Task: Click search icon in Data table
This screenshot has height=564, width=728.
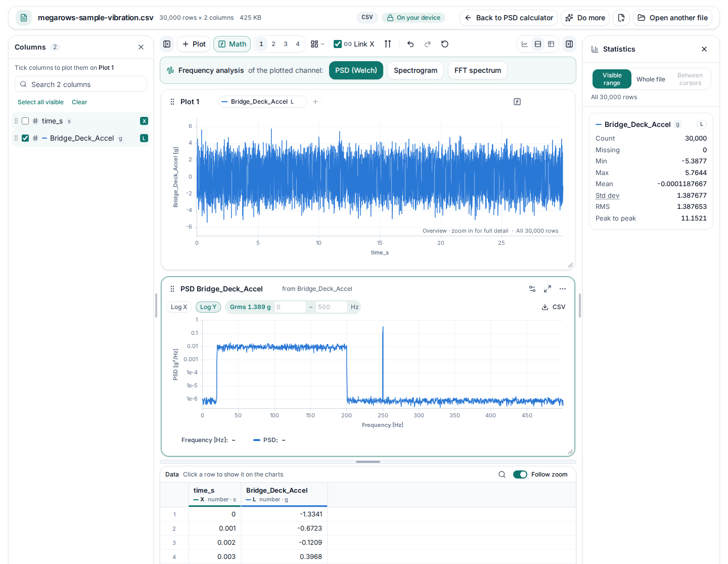Action: 502,474
